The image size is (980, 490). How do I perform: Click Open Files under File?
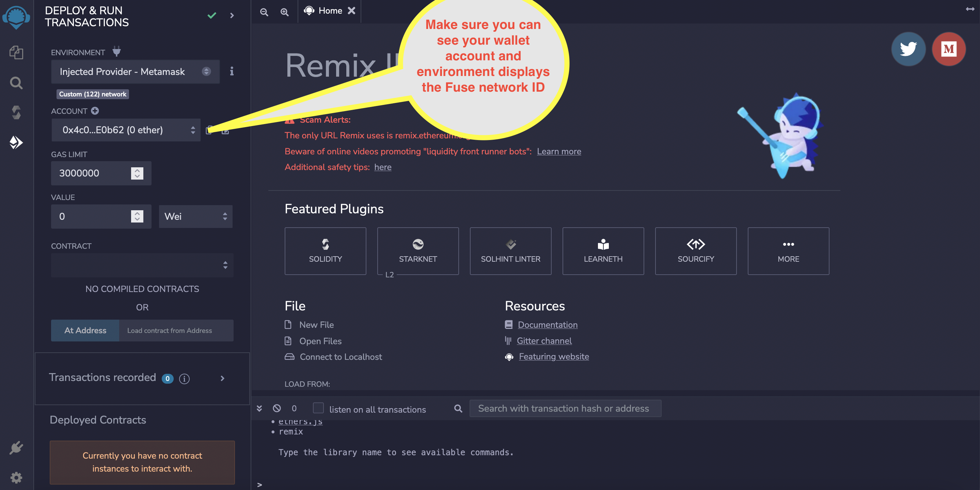(320, 341)
